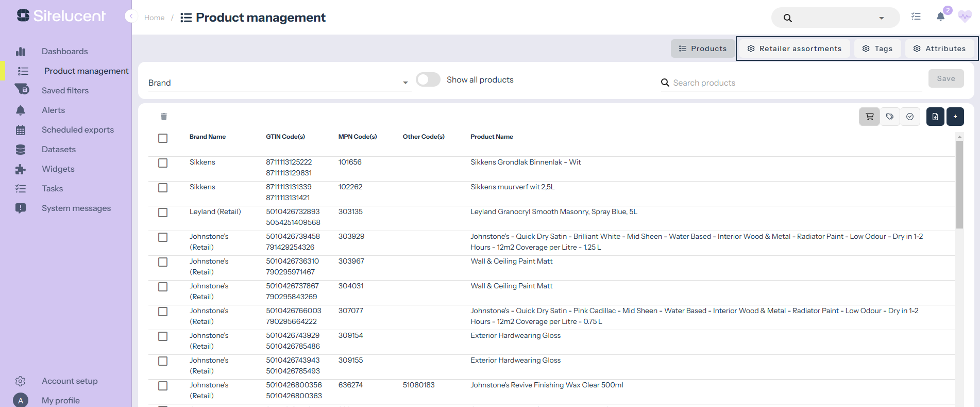Click the shopping cart view icon
The height and width of the screenshot is (407, 980).
point(869,117)
